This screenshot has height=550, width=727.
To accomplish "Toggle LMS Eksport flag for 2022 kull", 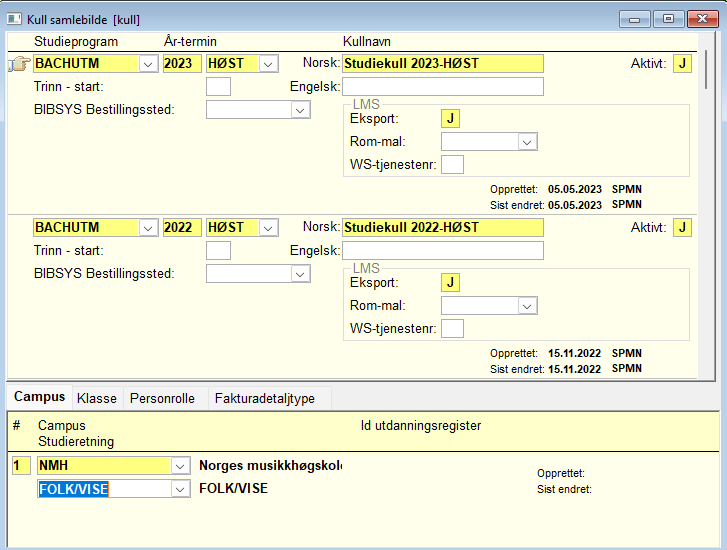I will (450, 282).
